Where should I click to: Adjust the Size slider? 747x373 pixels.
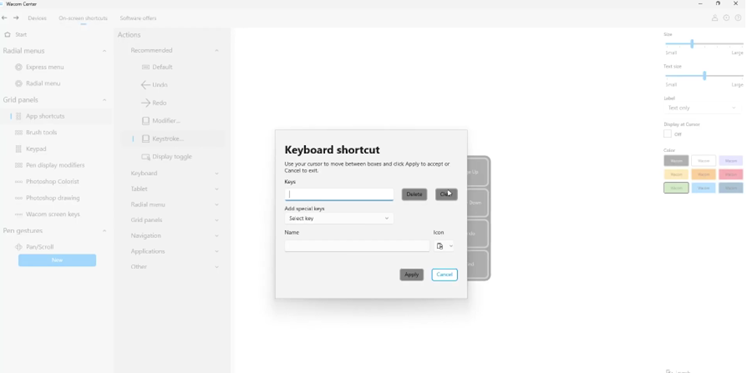[692, 44]
